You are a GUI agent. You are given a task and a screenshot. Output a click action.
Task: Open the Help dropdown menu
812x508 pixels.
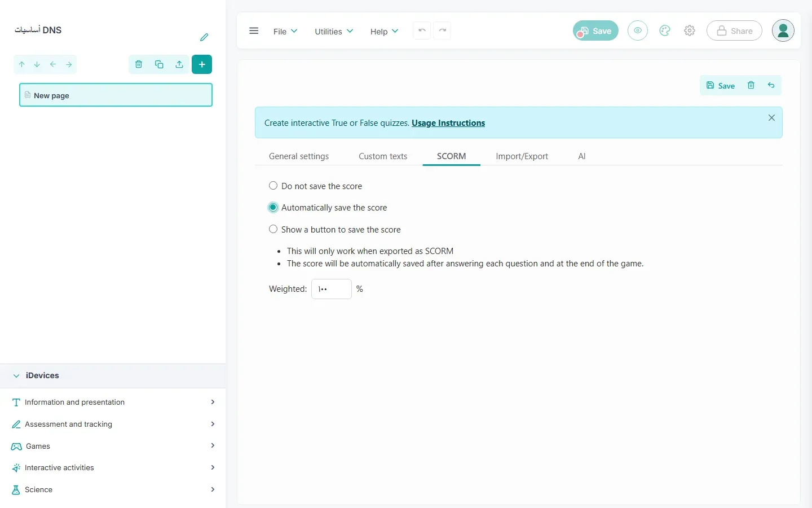[x=384, y=31]
